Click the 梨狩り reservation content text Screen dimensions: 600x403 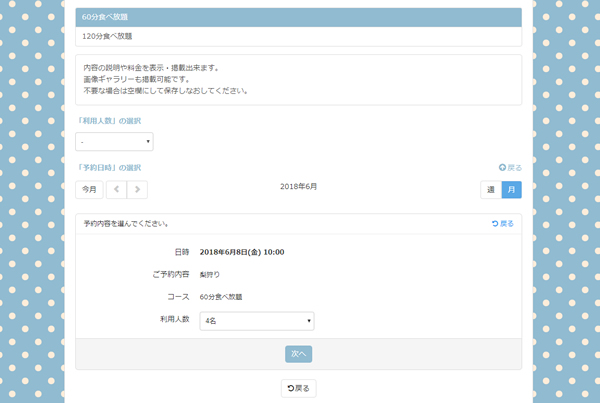[x=210, y=274]
